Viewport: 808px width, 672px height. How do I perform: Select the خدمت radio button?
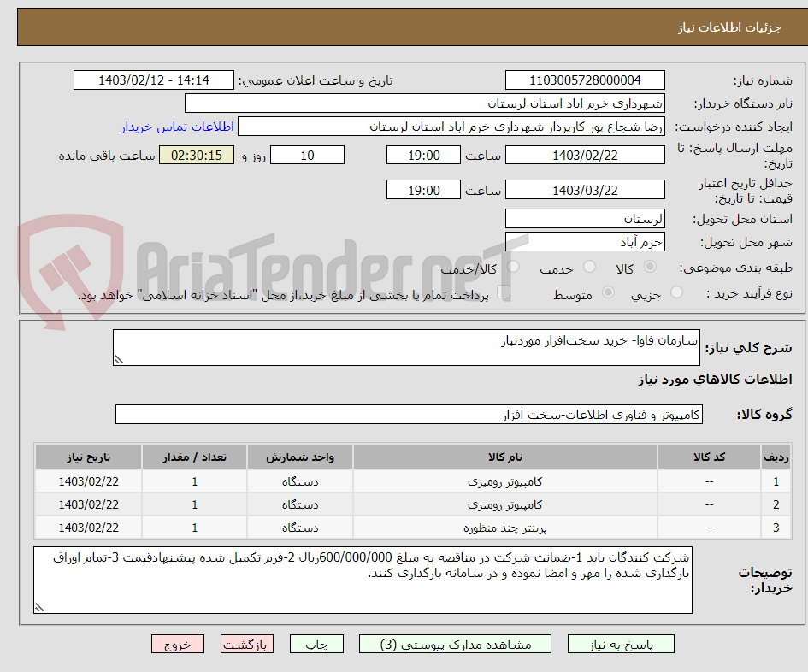589,267
